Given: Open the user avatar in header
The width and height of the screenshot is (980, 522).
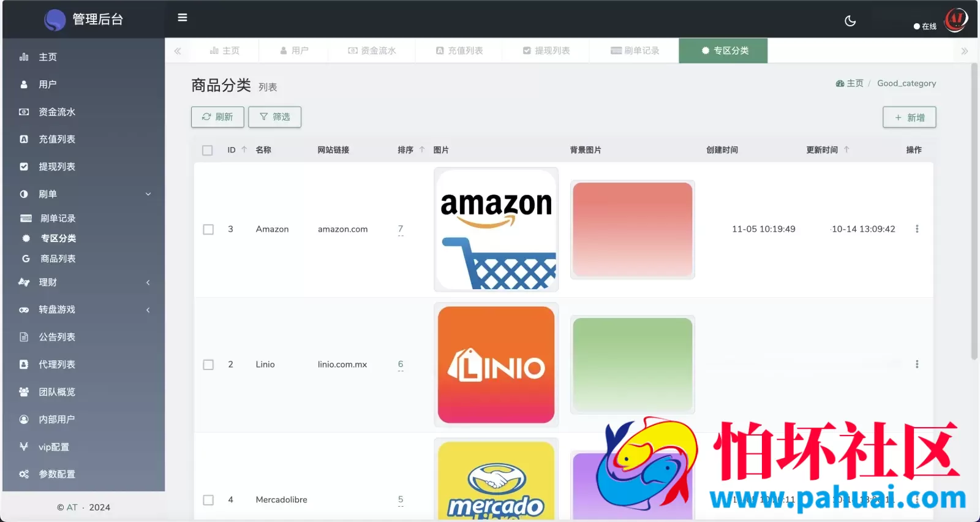Looking at the screenshot, I should [956, 20].
